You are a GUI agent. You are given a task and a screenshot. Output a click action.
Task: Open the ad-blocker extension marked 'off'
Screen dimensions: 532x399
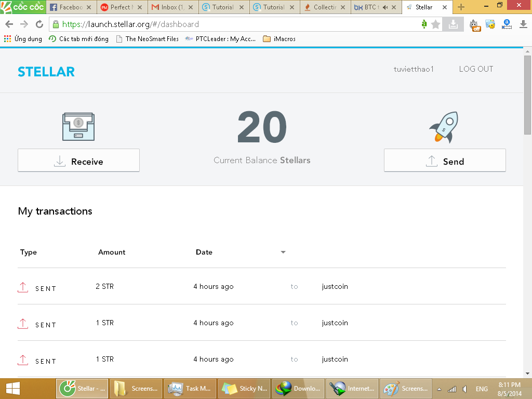tap(475, 25)
